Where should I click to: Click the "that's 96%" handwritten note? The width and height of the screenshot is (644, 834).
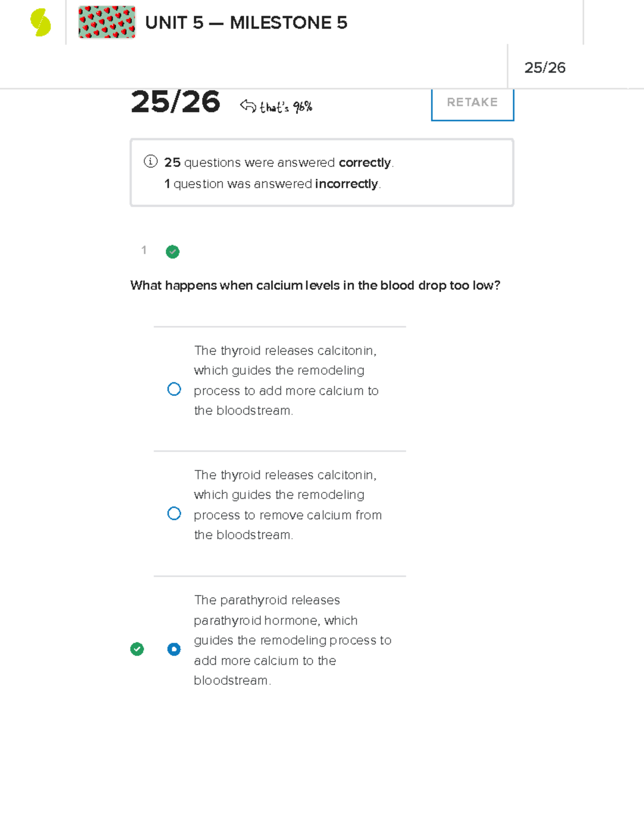(286, 107)
